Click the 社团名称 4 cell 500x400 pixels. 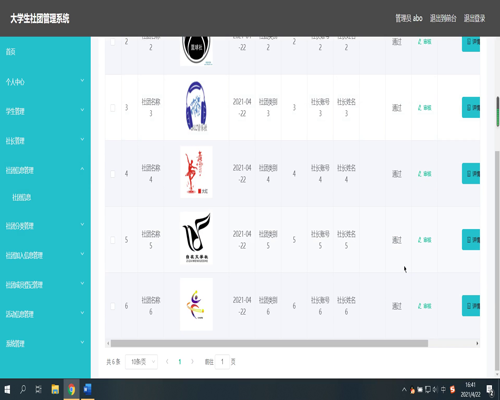pyautogui.click(x=151, y=173)
